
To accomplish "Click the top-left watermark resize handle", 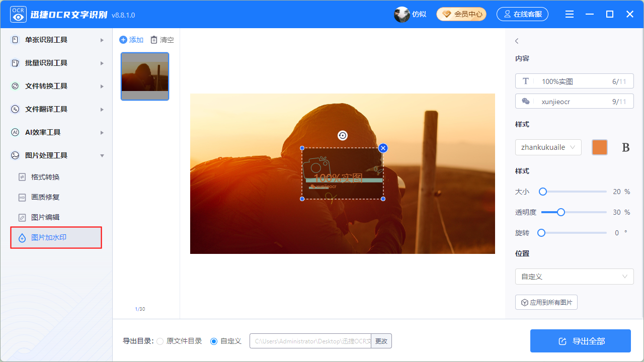I will [302, 148].
